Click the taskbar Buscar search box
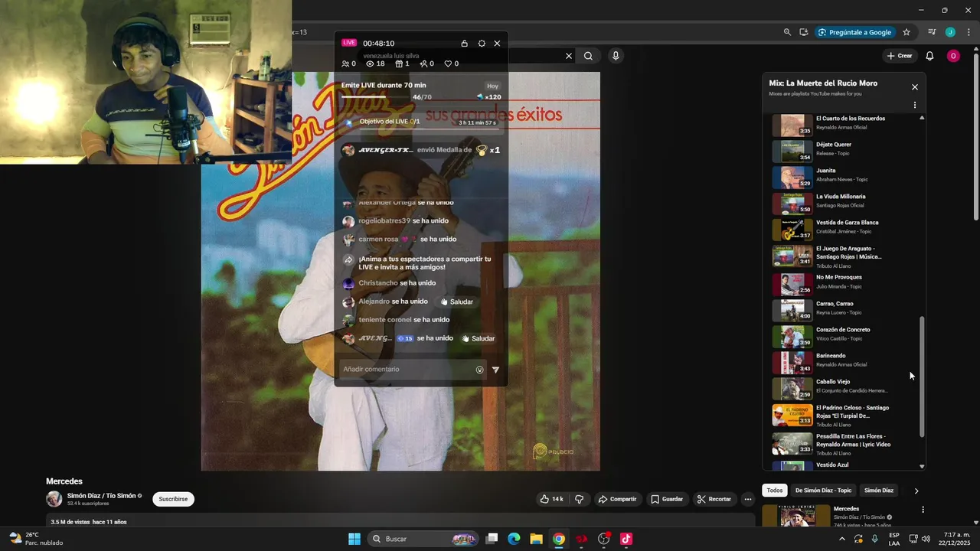 [x=423, y=539]
